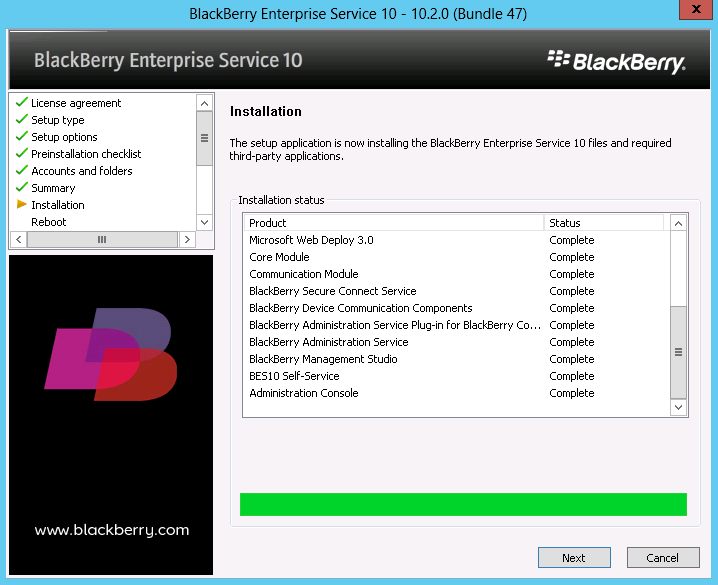Click the colorful BES10 banner logo

(111, 354)
